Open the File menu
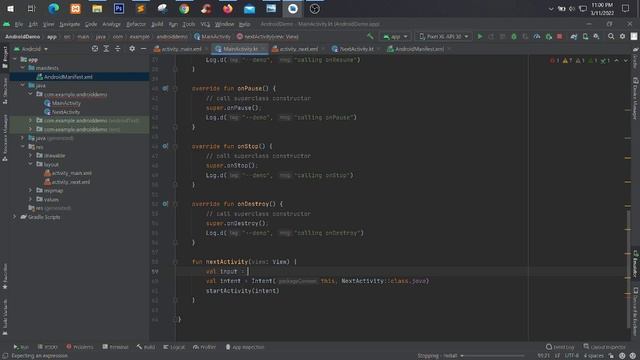Viewport: 640px width, 360px height. (x=19, y=24)
